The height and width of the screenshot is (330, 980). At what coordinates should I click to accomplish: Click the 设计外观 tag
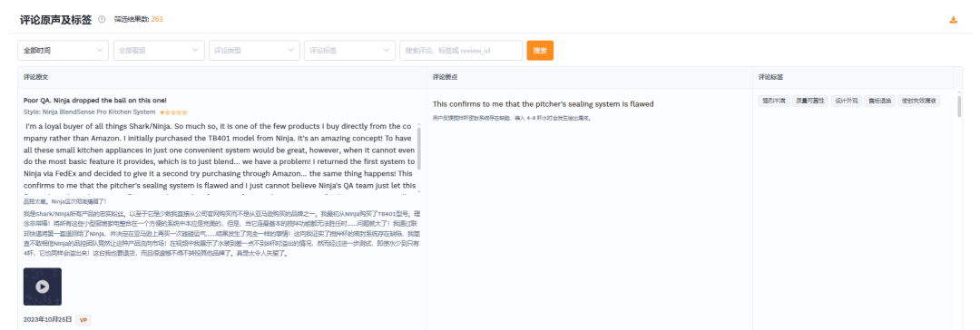click(847, 101)
